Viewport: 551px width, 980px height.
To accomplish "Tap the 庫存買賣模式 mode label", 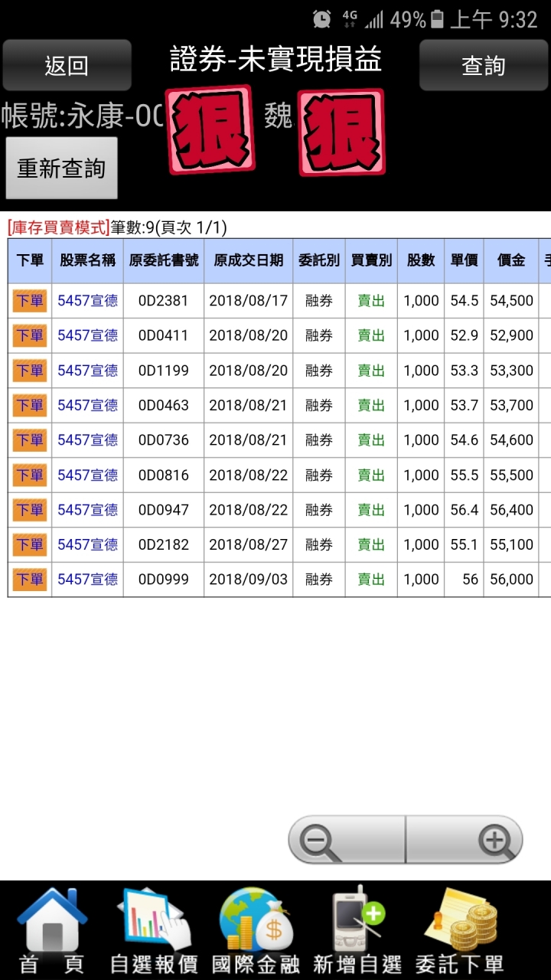I will (58, 227).
